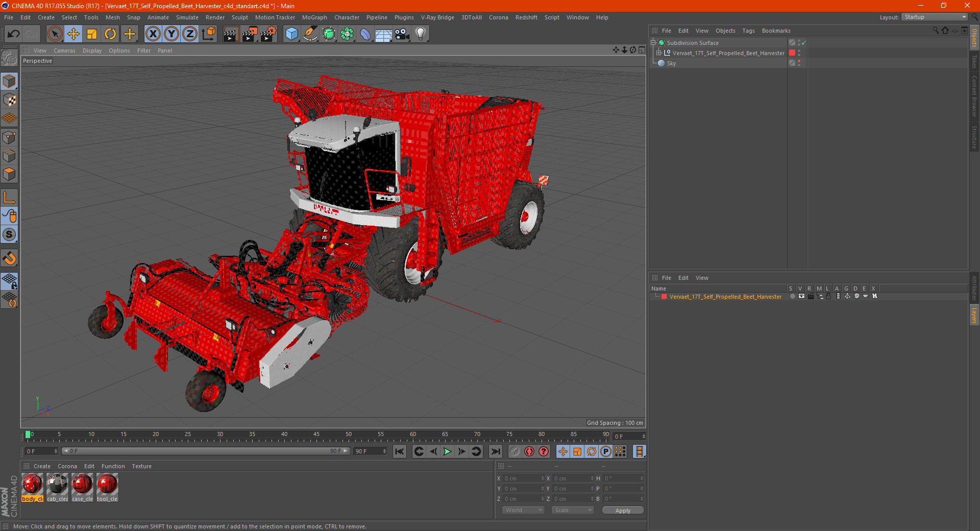Click the Apply button
Image resolution: width=980 pixels, height=531 pixels.
[623, 511]
